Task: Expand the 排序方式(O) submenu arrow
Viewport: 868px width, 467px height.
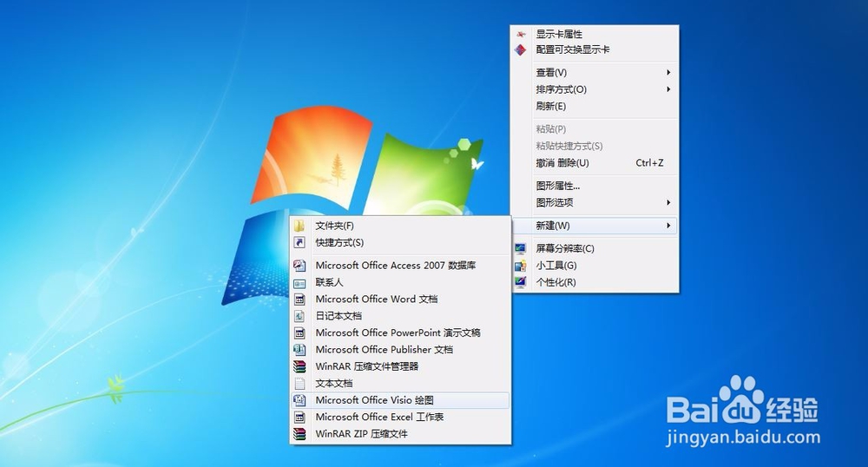Action: point(668,89)
